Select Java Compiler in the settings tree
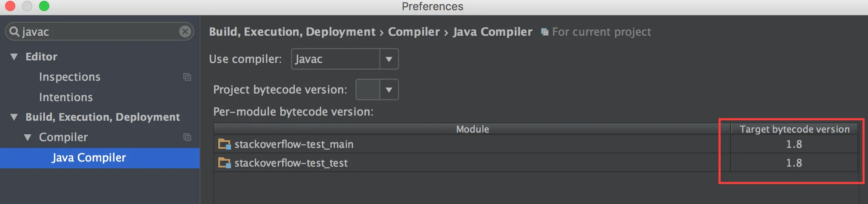 (x=89, y=158)
